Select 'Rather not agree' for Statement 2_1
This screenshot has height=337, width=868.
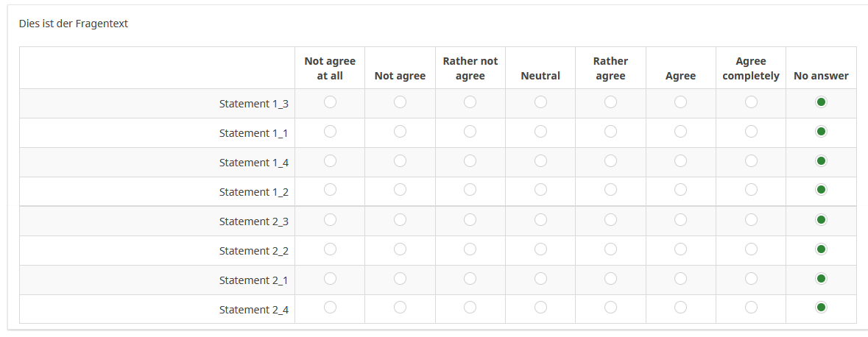(470, 279)
